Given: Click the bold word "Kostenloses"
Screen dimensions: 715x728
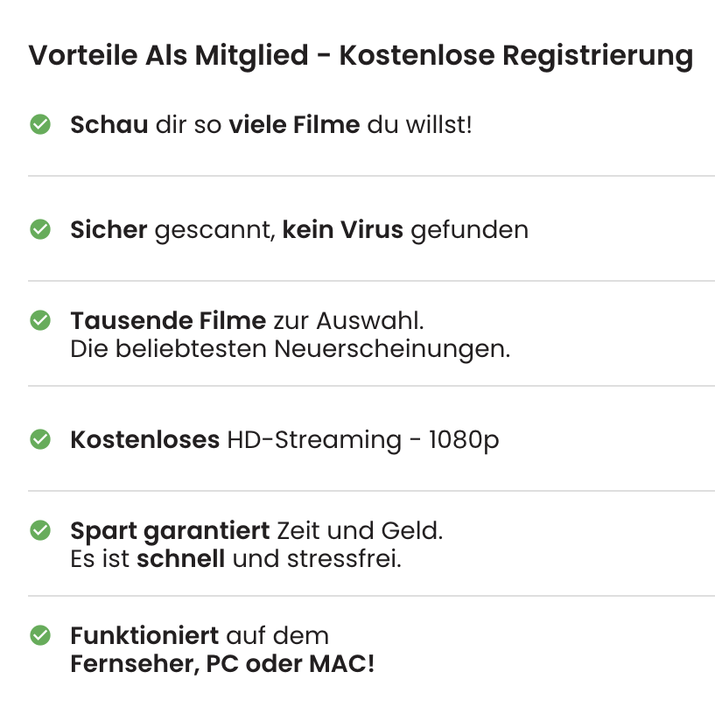Looking at the screenshot, I should [x=144, y=439].
